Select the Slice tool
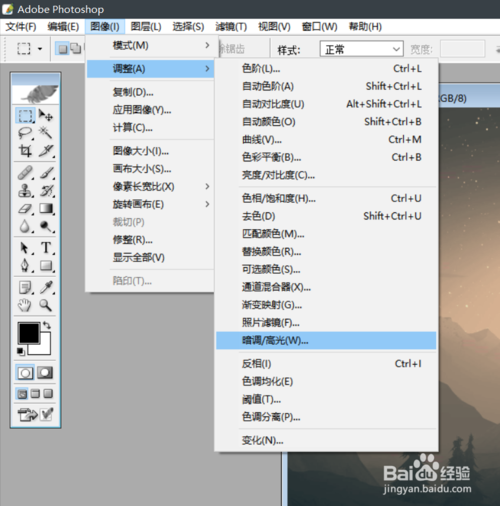The image size is (500, 506). 46,151
